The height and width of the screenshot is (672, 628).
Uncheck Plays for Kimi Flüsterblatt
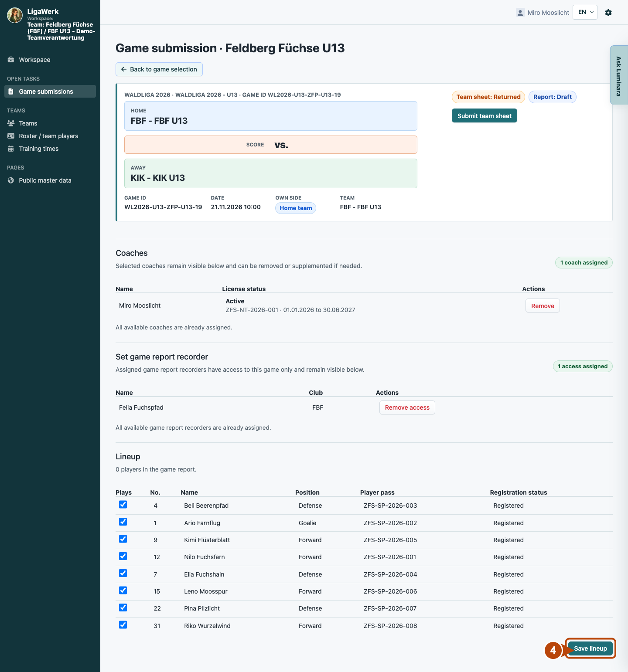(x=123, y=539)
